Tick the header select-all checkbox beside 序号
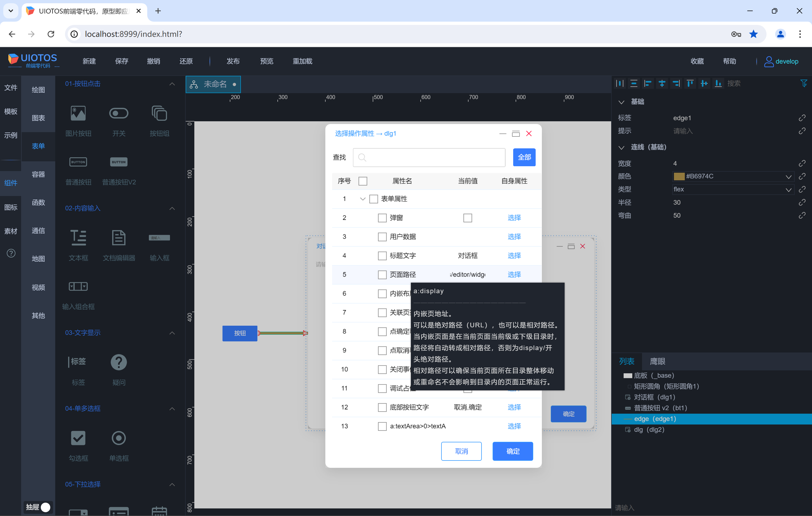This screenshot has height=516, width=812. pos(363,181)
